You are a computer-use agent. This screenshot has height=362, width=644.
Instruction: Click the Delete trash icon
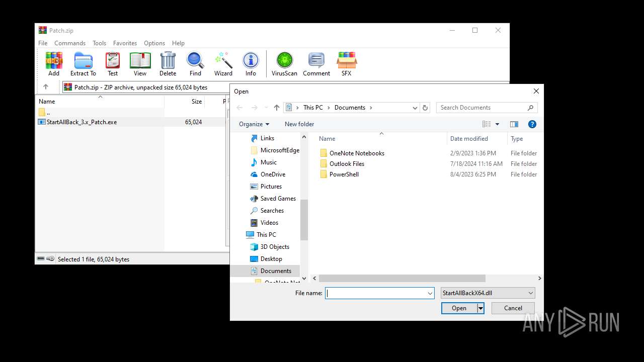pos(168,64)
